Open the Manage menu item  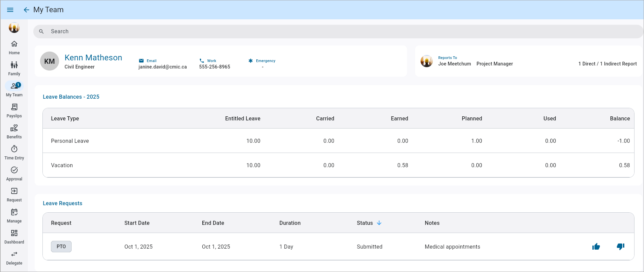click(x=14, y=216)
